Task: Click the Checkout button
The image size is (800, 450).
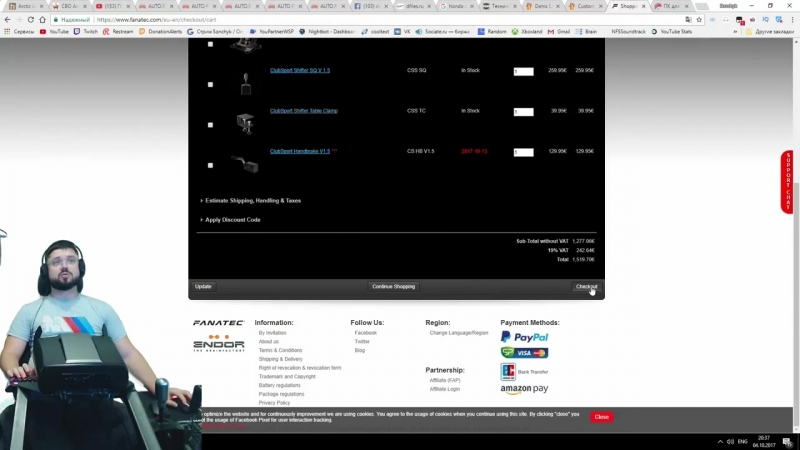Action: (x=586, y=287)
